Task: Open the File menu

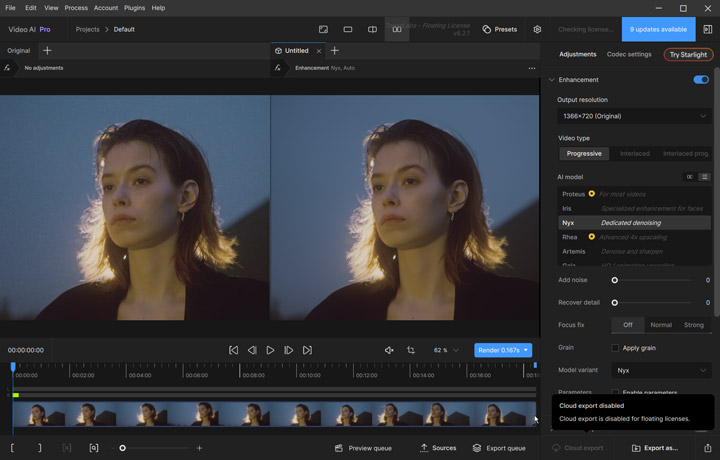Action: [x=10, y=8]
